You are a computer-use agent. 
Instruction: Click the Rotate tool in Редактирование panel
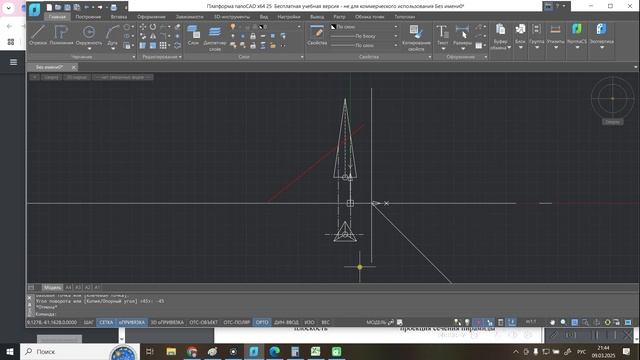click(x=153, y=27)
